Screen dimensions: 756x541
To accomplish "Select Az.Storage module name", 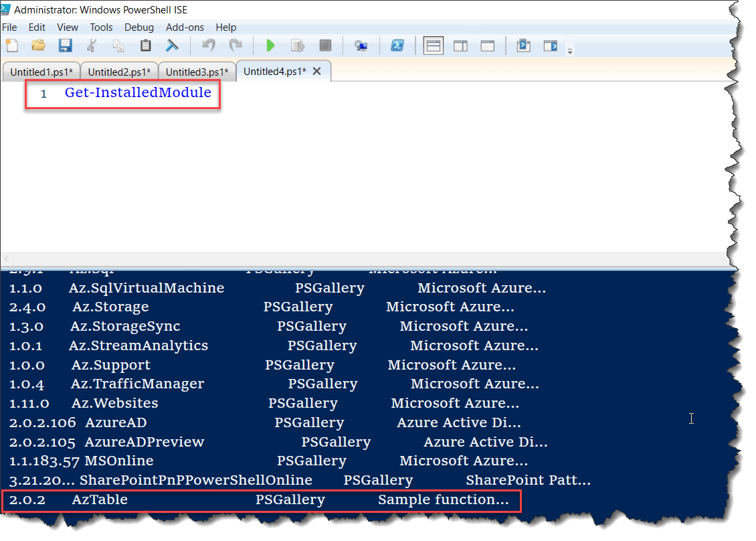I will click(110, 307).
